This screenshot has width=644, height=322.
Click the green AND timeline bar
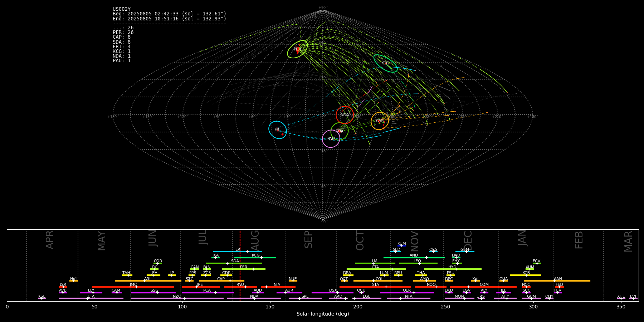click(x=414, y=257)
